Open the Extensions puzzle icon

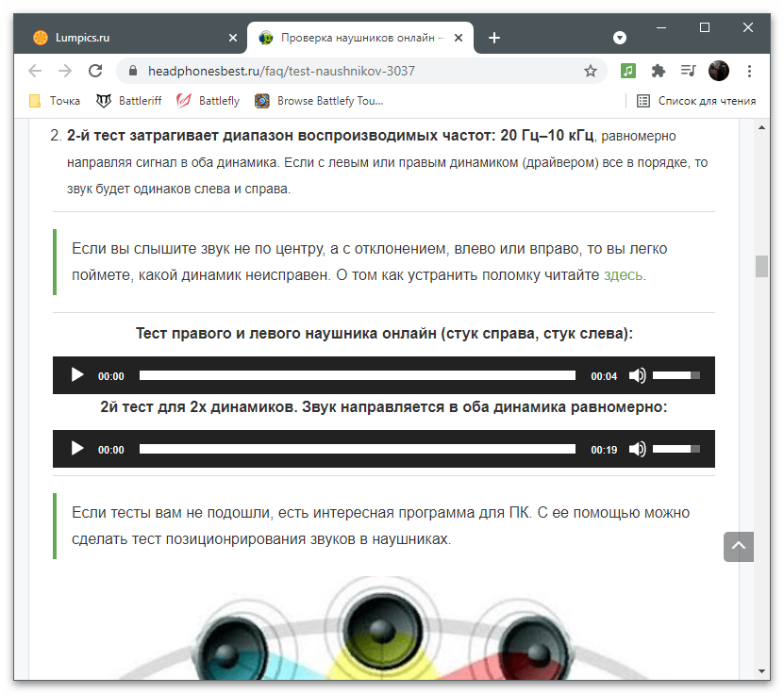(x=659, y=71)
